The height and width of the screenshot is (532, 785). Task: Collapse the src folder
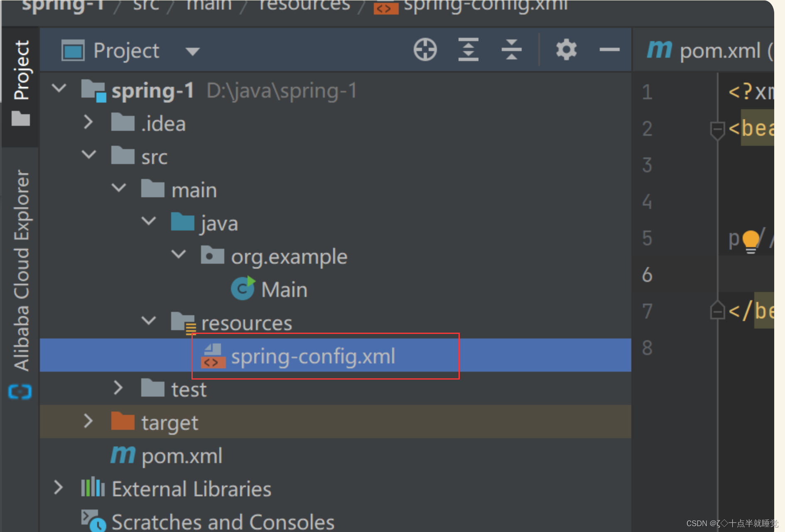point(89,154)
